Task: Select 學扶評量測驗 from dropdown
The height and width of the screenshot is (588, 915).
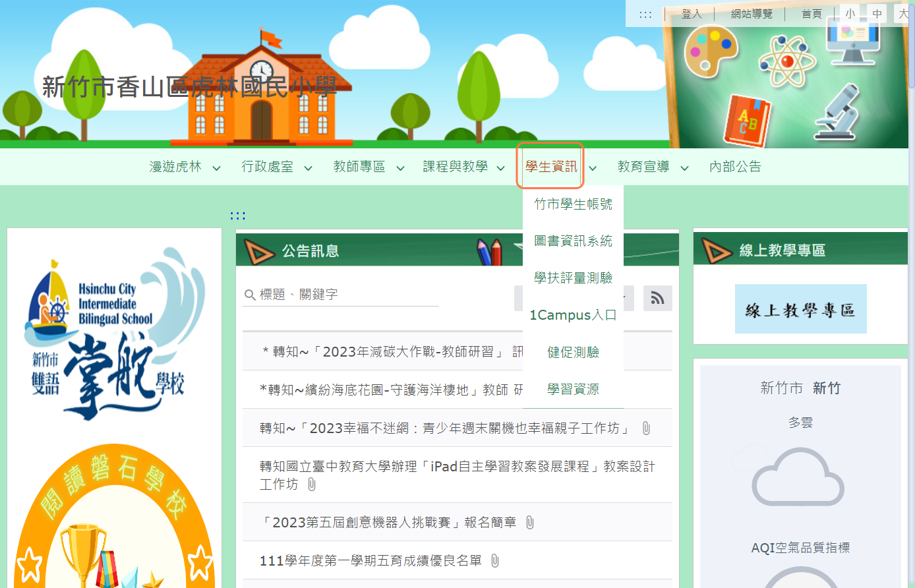Action: 573,278
